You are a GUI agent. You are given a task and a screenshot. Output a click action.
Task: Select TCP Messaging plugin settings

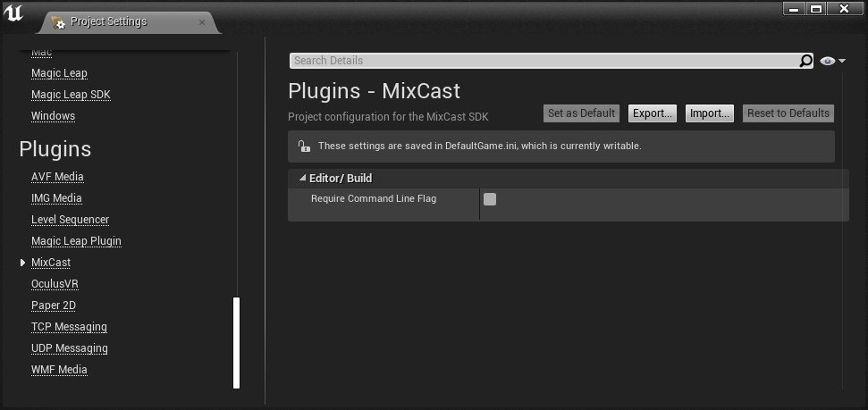pos(69,326)
